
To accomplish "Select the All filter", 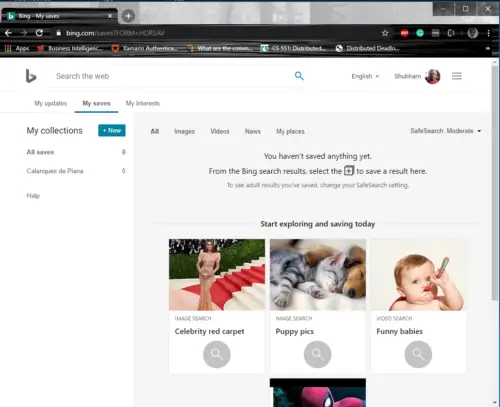I will tap(155, 131).
